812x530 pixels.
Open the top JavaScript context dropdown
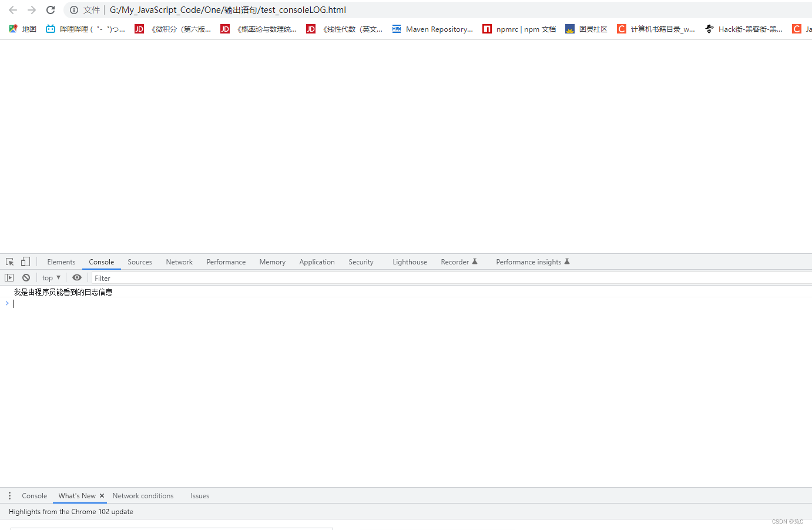click(x=52, y=278)
